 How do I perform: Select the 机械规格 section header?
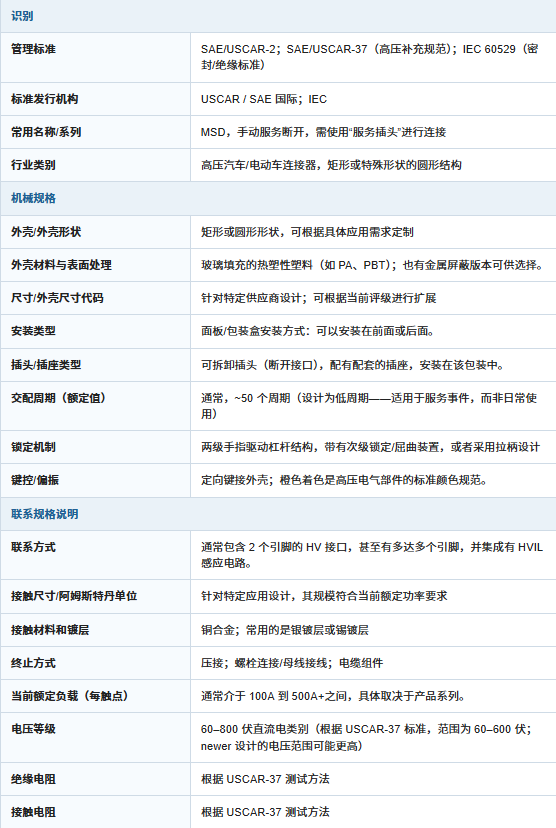click(x=33, y=198)
